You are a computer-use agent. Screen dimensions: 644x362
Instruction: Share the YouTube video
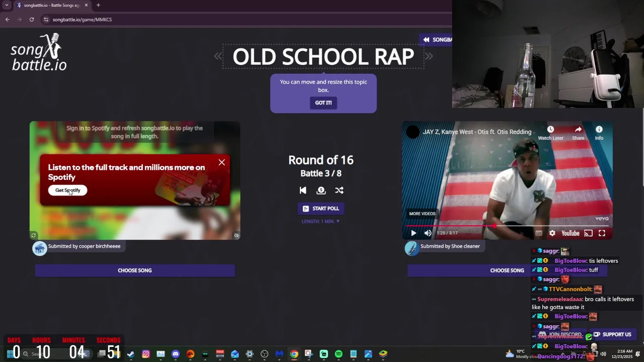578,133
